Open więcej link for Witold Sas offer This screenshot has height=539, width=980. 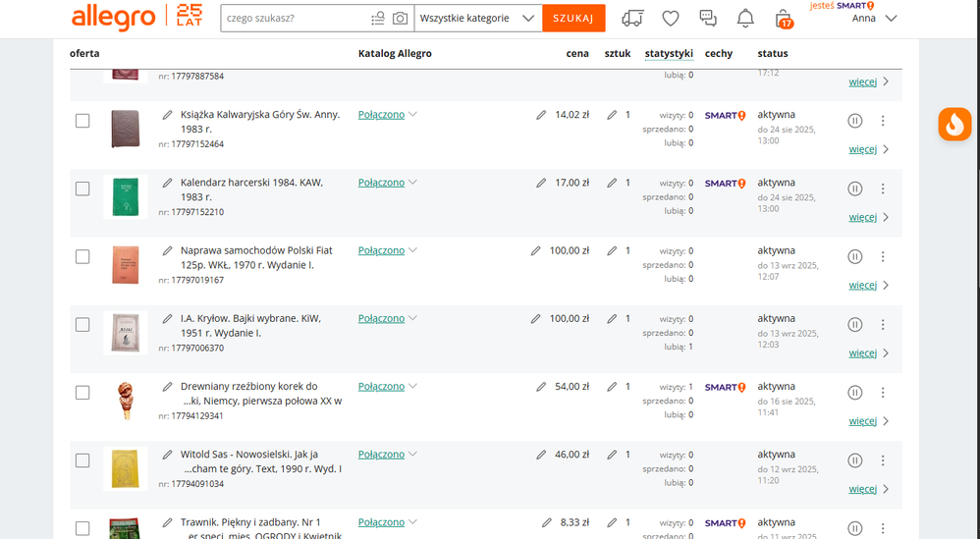click(x=862, y=489)
